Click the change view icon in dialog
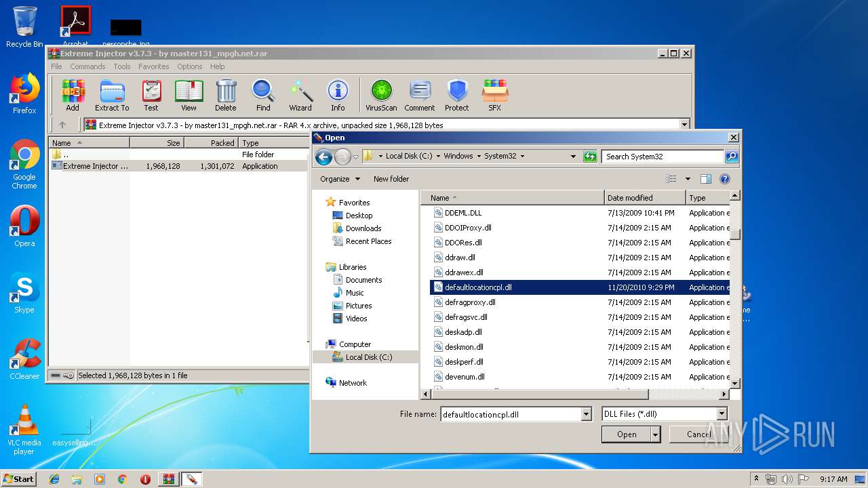868x488 pixels. point(671,179)
